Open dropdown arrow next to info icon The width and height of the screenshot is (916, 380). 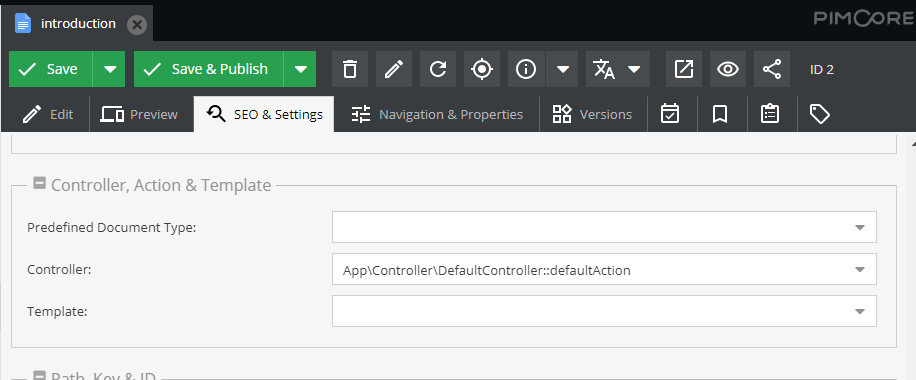562,69
